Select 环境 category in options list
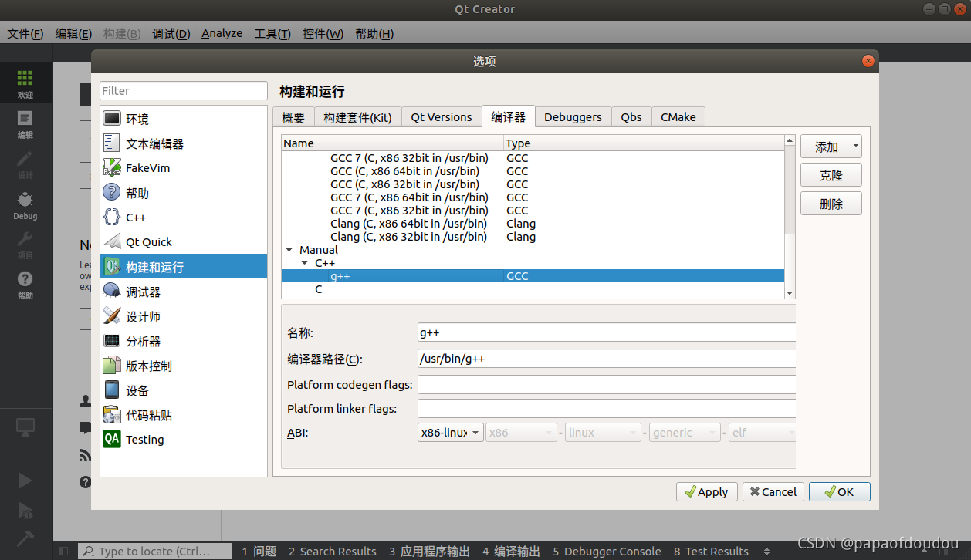 pos(184,119)
